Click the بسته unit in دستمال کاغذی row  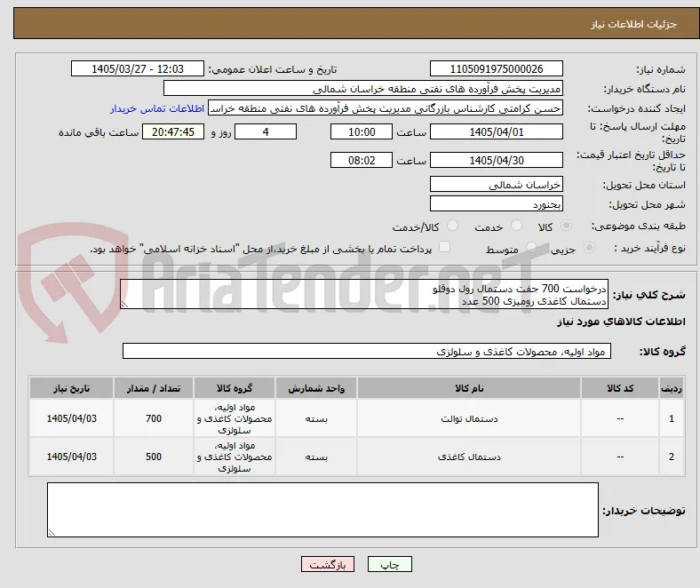coord(316,457)
